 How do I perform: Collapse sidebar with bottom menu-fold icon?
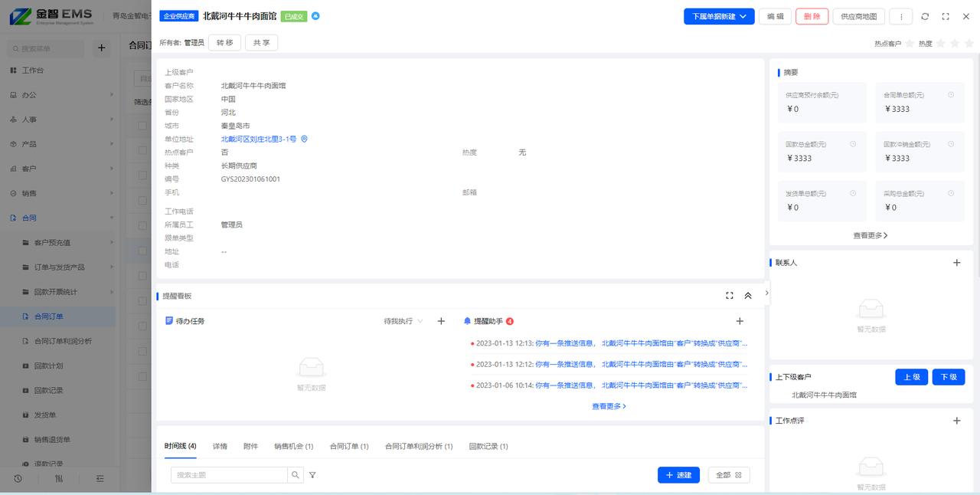[x=100, y=478]
